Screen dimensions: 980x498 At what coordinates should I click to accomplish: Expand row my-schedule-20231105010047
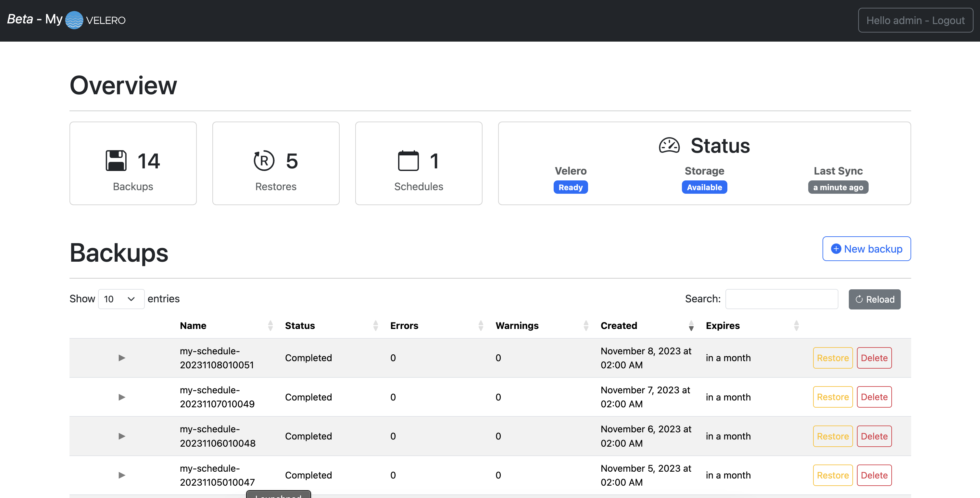(122, 475)
